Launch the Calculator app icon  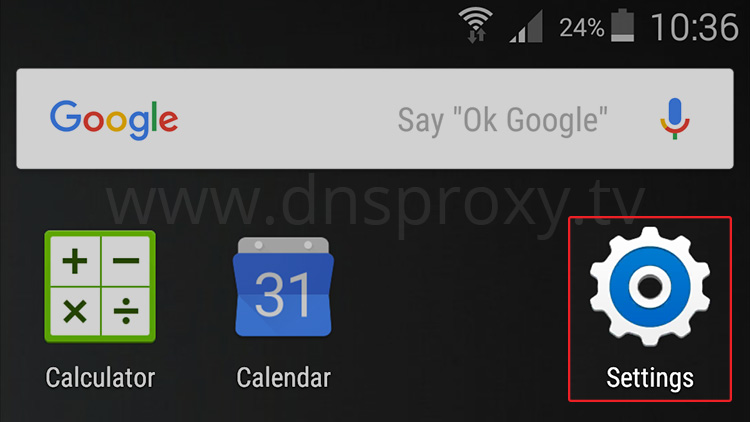click(100, 287)
